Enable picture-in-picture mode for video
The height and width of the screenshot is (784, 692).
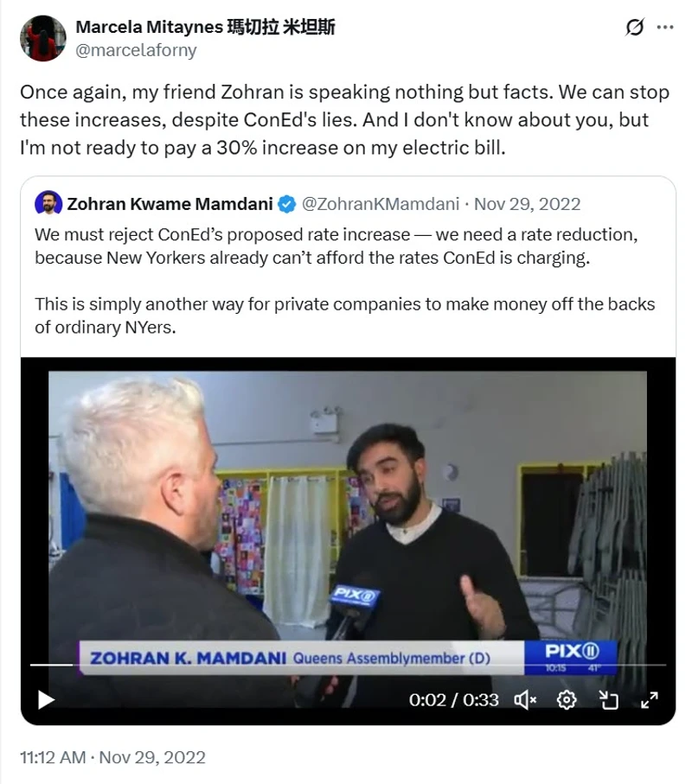pyautogui.click(x=608, y=700)
